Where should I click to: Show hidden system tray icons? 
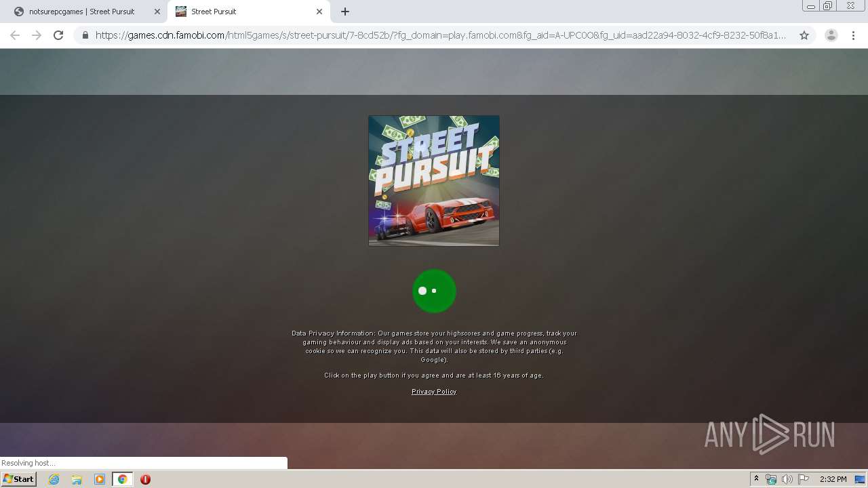[757, 479]
